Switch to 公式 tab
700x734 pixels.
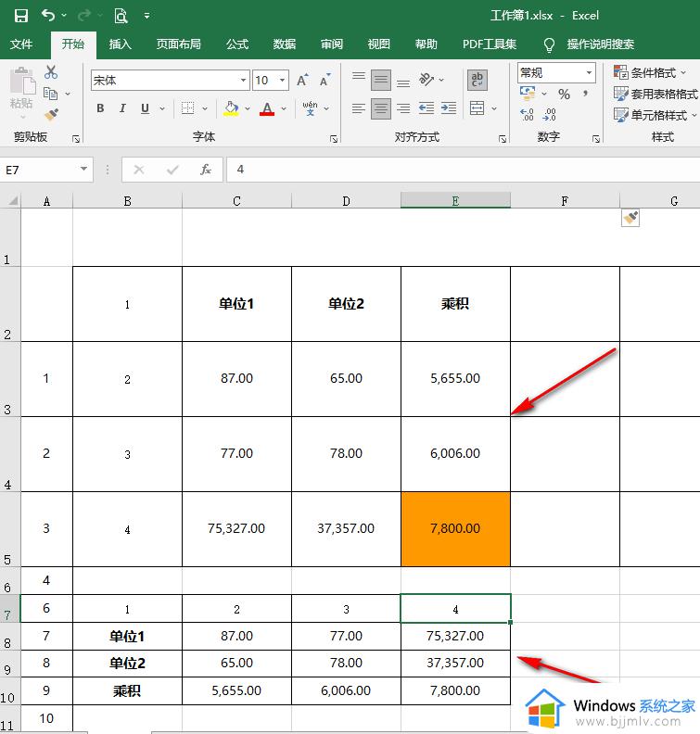(237, 44)
